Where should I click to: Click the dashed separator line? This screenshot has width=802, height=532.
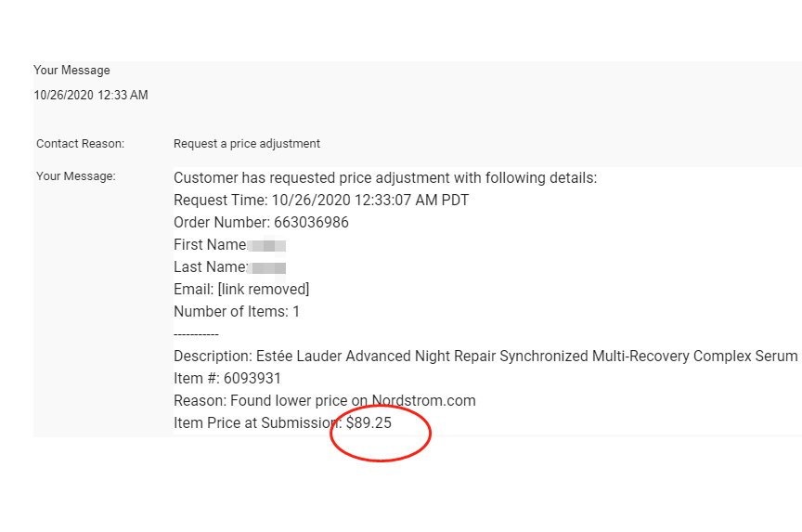click(x=196, y=334)
